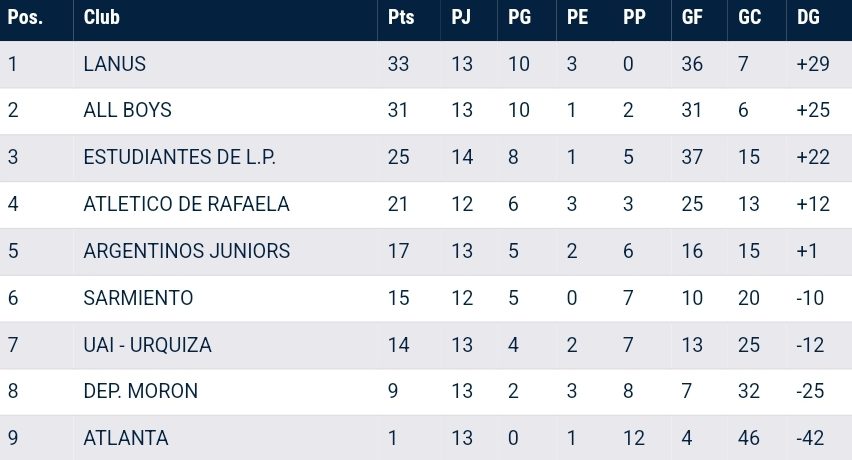Open ESTUDIANTES DE L.P. club entry
The height and width of the screenshot is (460, 852).
179,157
